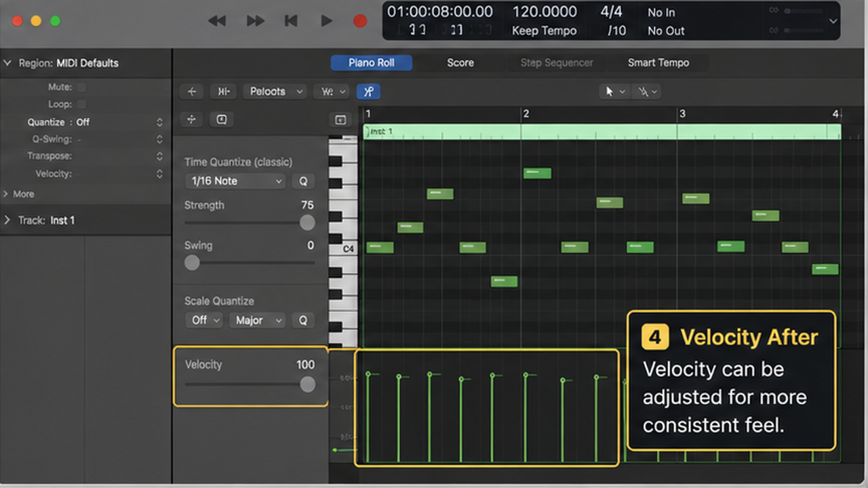Open the Quantize: Off stepper menu
The width and height of the screenshot is (868, 488).
[159, 122]
